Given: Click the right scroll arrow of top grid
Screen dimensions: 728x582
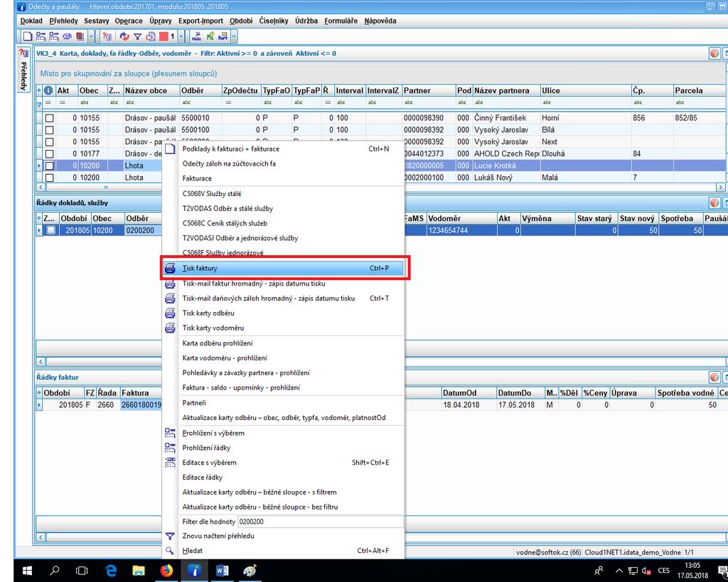Looking at the screenshot, I should pyautogui.click(x=721, y=188).
